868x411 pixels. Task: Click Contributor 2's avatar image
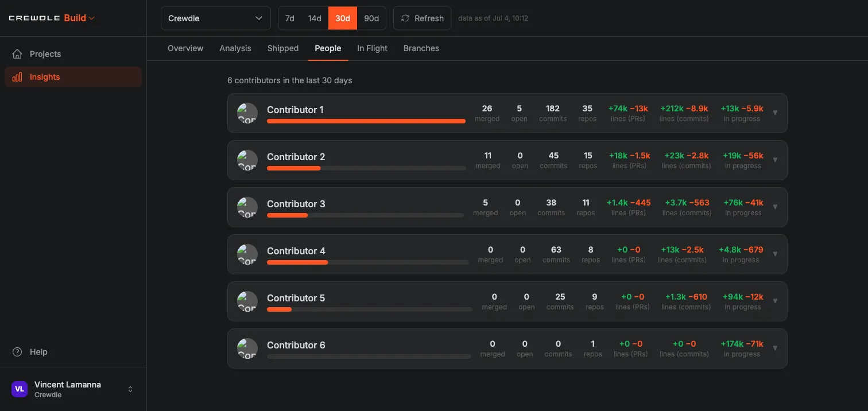(247, 160)
